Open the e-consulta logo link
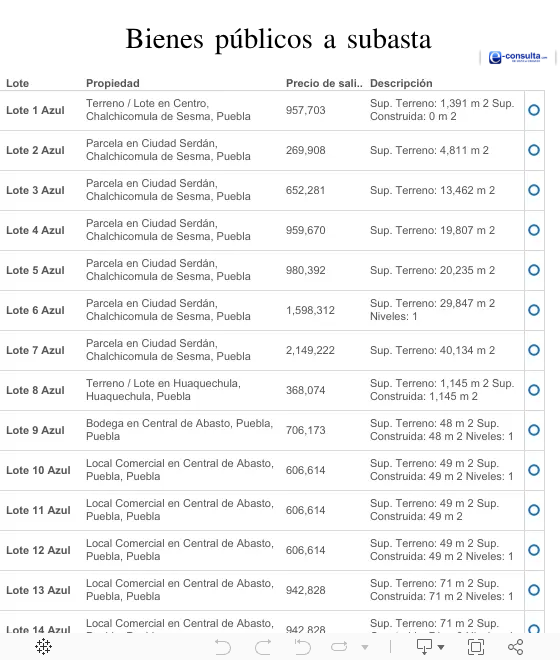The width and height of the screenshot is (560, 660). [x=518, y=57]
